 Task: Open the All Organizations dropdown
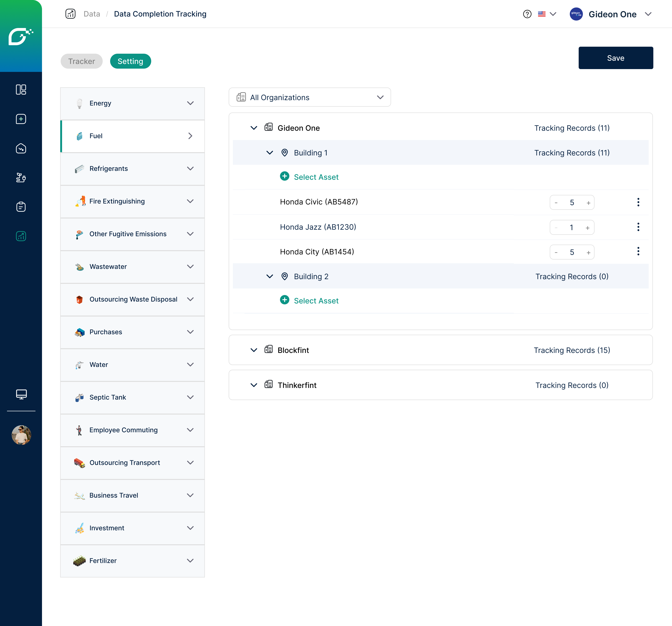(309, 97)
